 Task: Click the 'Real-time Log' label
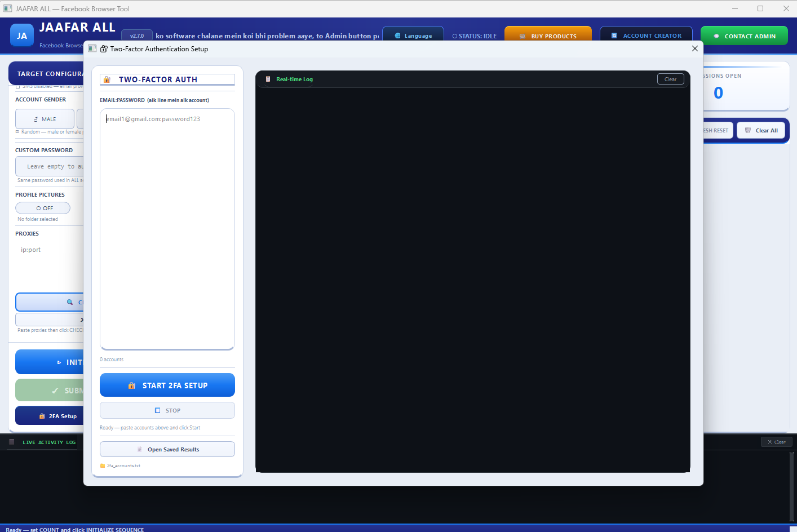[x=294, y=79]
